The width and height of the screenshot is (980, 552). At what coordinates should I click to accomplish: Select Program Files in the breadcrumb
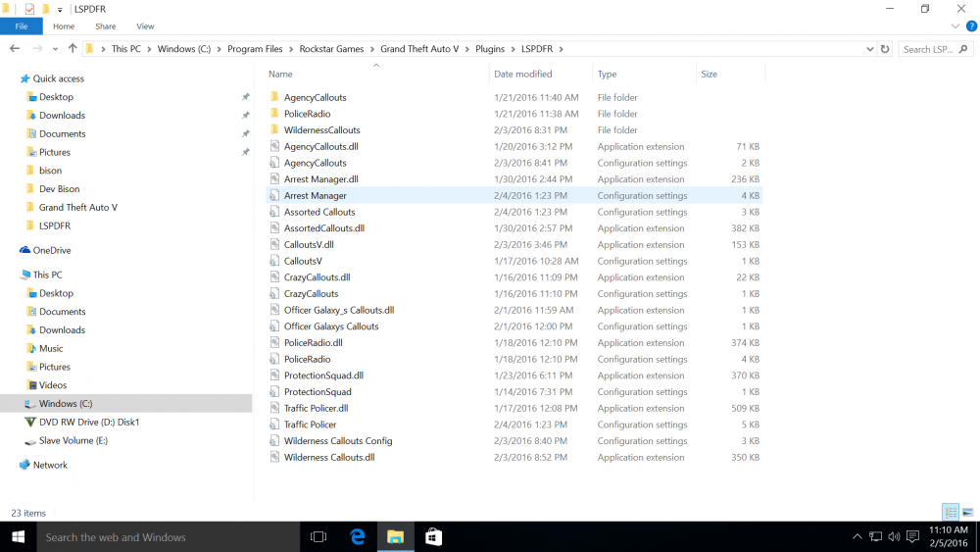click(255, 49)
